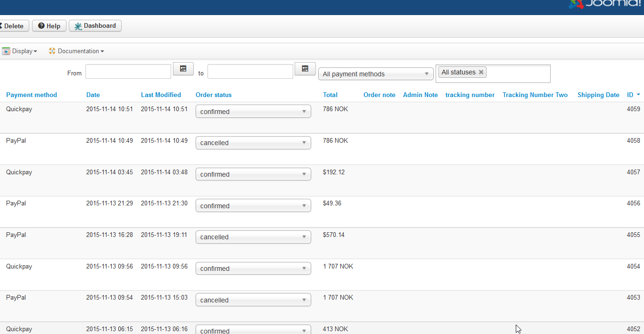The image size is (644, 334).
Task: Click date 2015-11-13 21:29
Action: tap(109, 203)
